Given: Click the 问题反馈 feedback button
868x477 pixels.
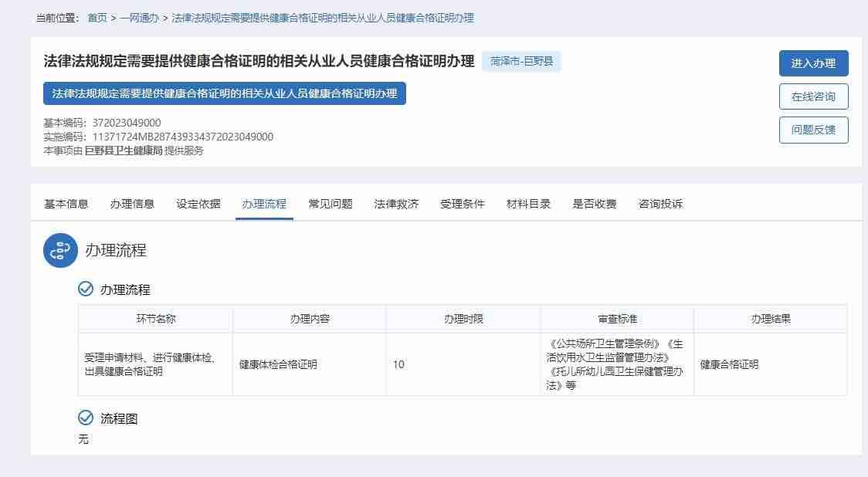Looking at the screenshot, I should (813, 130).
